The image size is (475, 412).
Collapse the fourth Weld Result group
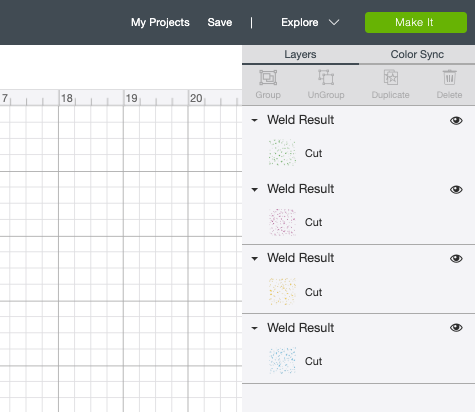[x=255, y=328]
